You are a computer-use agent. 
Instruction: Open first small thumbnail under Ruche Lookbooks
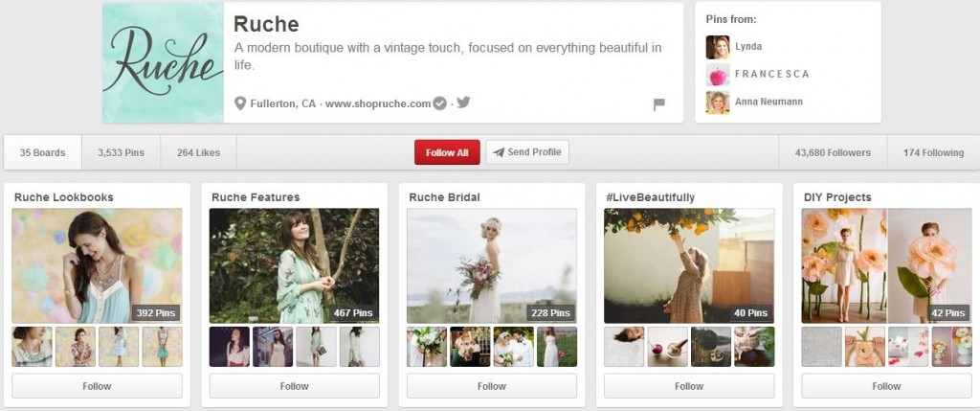(32, 347)
